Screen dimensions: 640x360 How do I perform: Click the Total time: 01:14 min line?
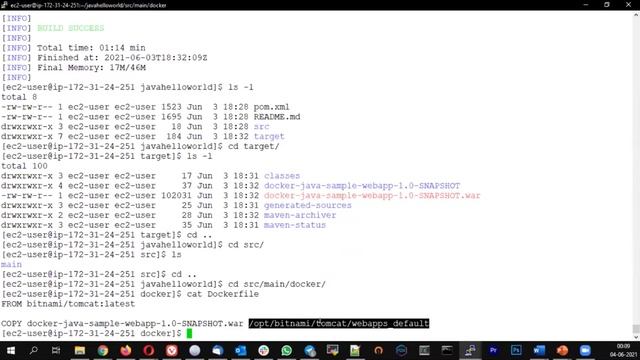(91, 48)
